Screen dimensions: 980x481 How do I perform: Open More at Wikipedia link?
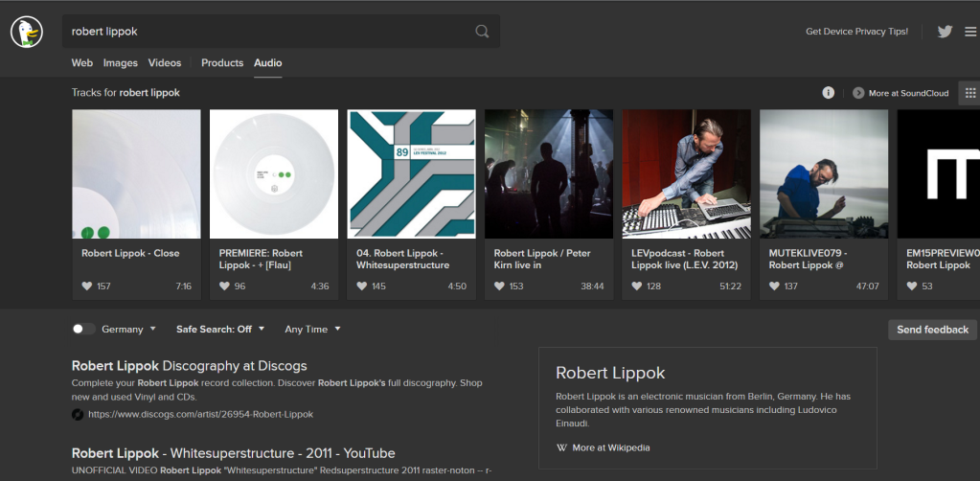[610, 447]
